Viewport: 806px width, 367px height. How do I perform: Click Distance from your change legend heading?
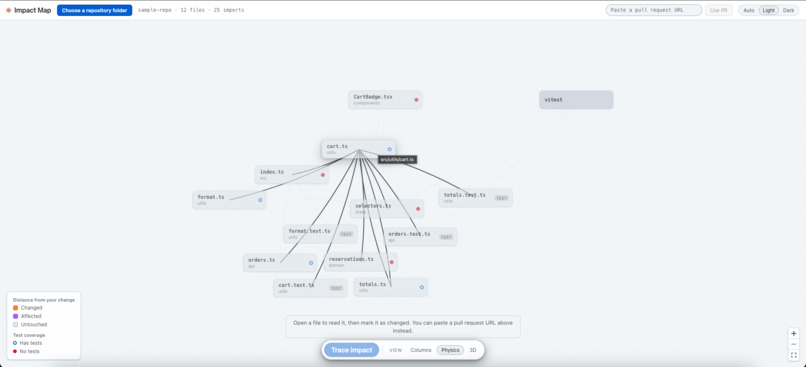tap(44, 300)
